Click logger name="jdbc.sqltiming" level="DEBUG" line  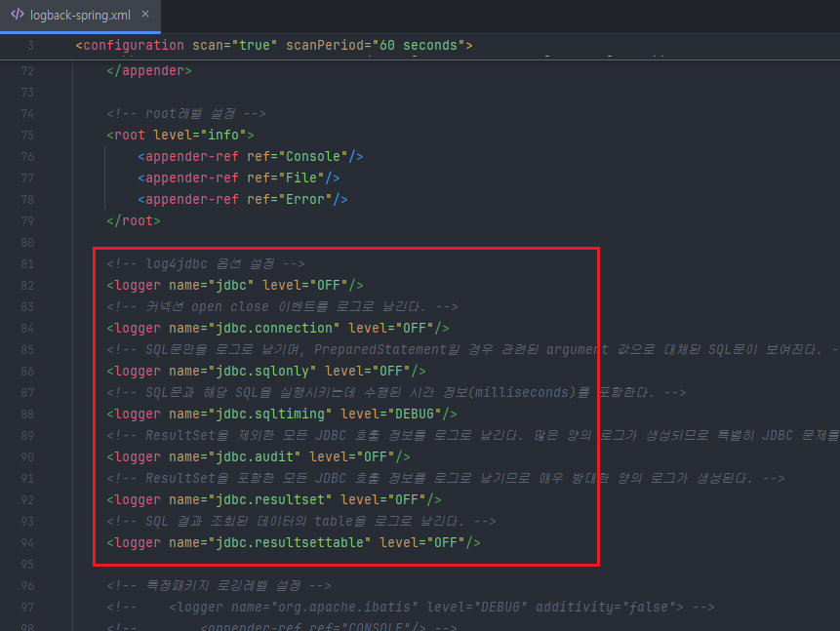click(282, 414)
